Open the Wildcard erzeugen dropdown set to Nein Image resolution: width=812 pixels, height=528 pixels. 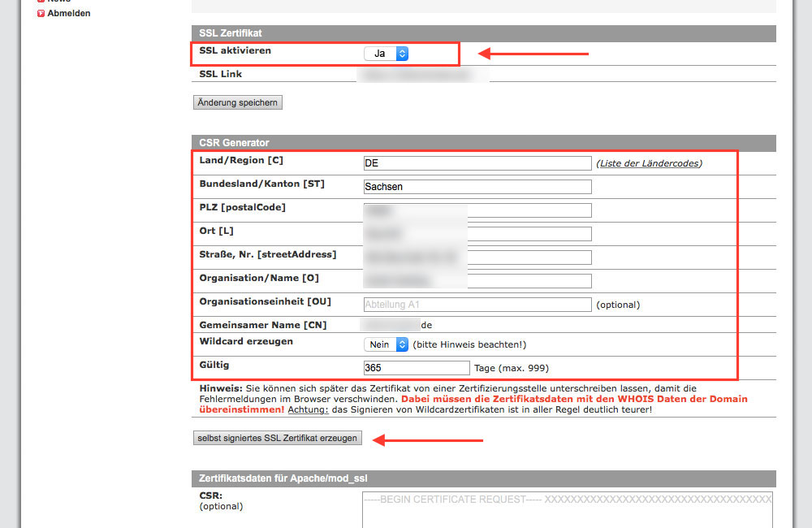[x=386, y=344]
